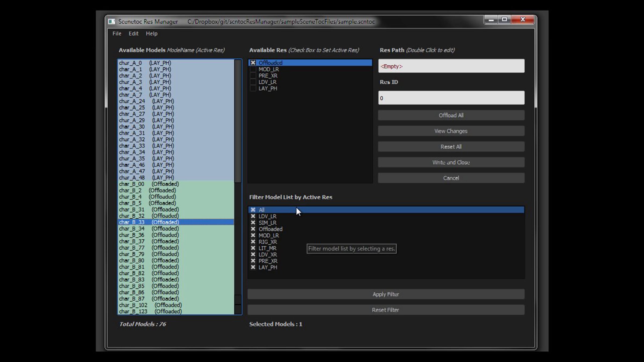This screenshot has height=362, width=644.
Task: Check the PRE_XR box in Available Res
Action: (253, 76)
